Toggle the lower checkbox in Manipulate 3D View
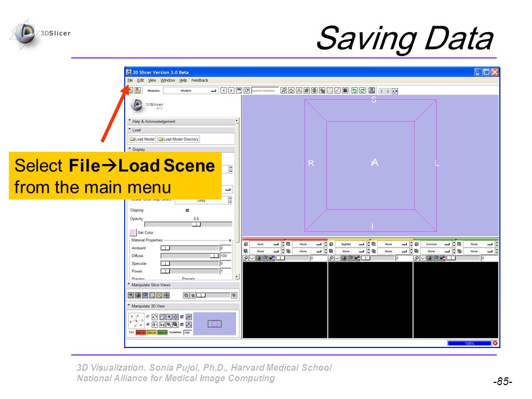The image size is (532, 399). click(182, 324)
